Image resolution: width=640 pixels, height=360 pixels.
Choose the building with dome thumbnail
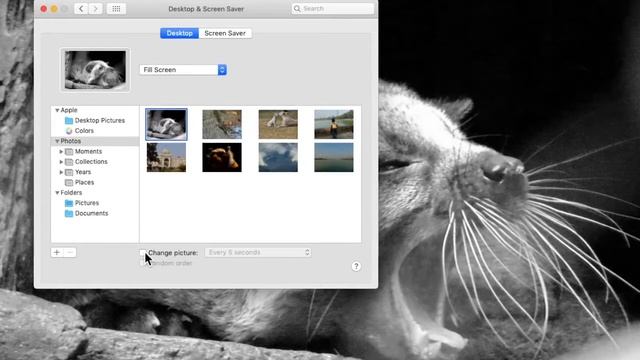click(x=167, y=157)
